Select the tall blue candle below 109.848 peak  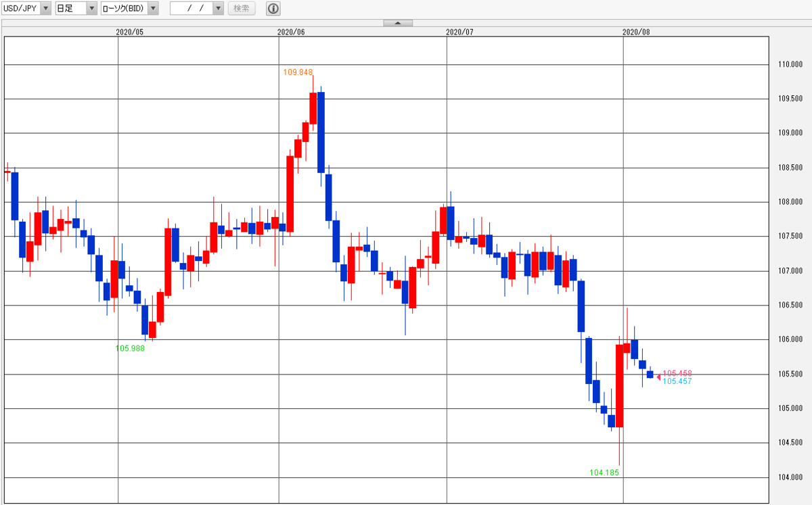click(321, 132)
